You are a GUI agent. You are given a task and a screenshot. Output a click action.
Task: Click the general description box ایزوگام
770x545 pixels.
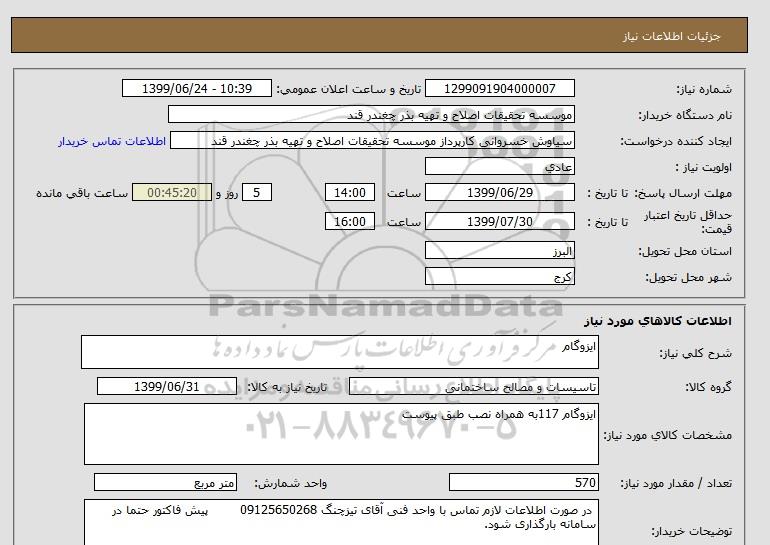click(340, 352)
